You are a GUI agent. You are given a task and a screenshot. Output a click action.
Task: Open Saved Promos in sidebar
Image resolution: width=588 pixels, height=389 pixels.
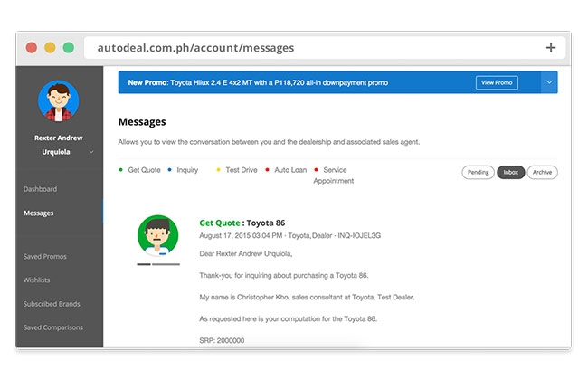point(45,257)
